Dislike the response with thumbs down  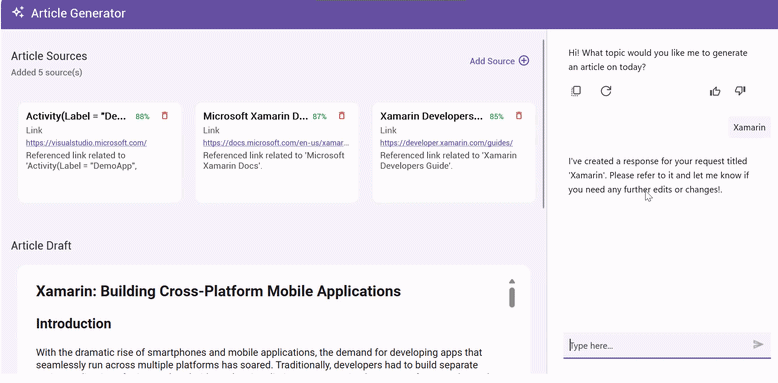click(x=740, y=91)
